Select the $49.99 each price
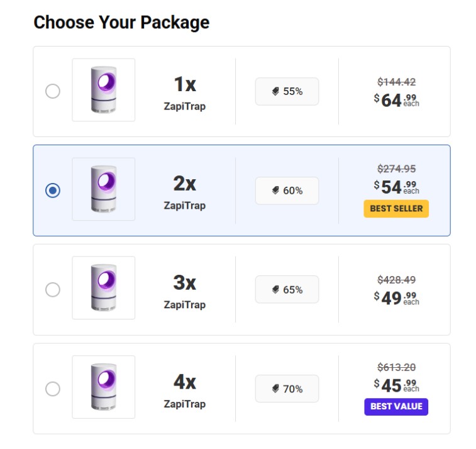Screen dimensions: 476x449 pos(397,299)
